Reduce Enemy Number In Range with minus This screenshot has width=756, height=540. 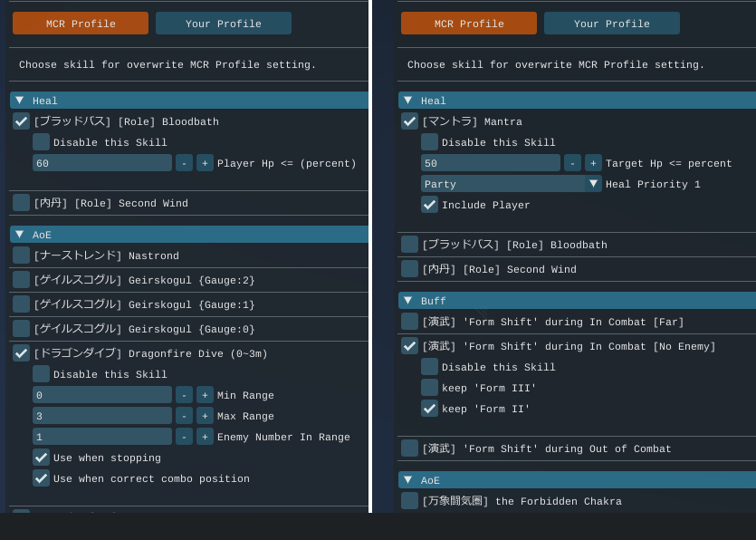[x=184, y=437]
